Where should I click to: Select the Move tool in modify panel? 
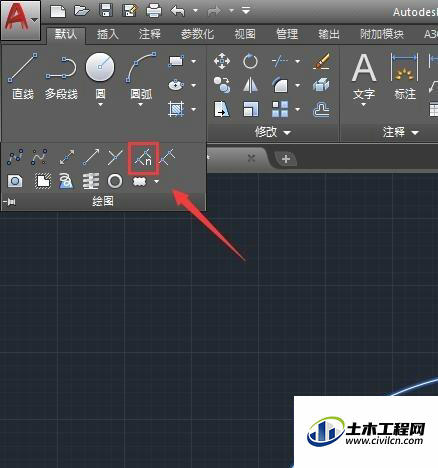pyautogui.click(x=222, y=61)
